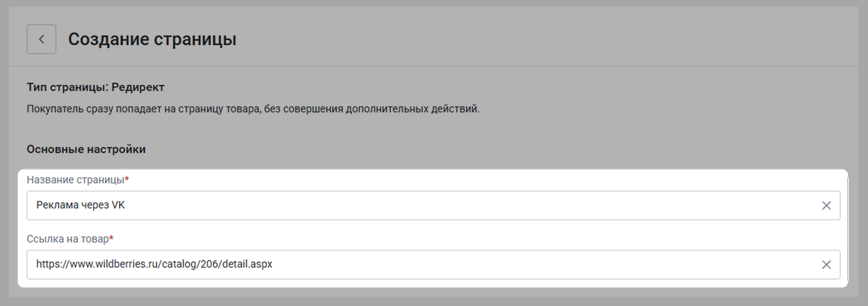
Task: Place cursor on "Реклама" in page name
Action: tap(57, 205)
